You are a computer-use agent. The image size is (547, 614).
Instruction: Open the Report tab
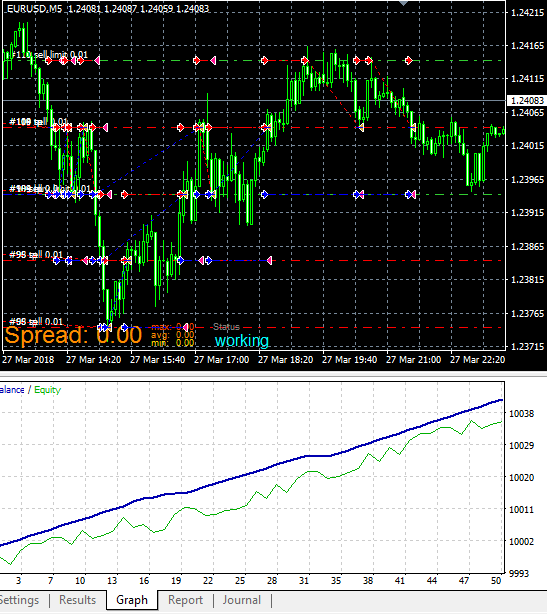[185, 600]
